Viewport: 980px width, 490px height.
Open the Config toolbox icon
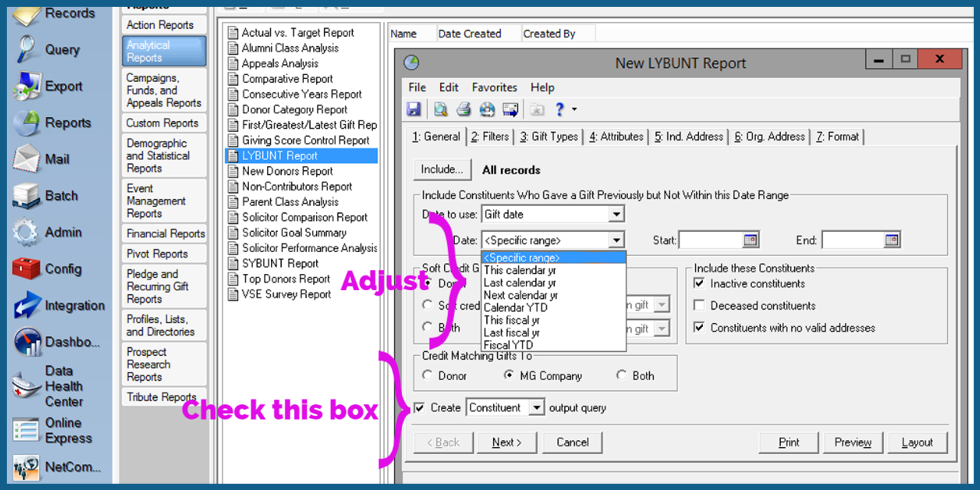pyautogui.click(x=27, y=269)
